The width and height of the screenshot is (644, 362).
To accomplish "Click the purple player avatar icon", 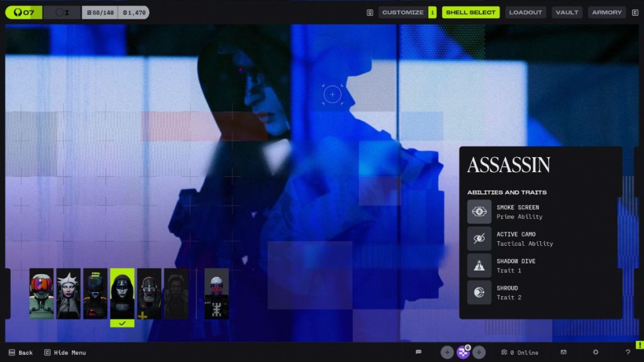I will (x=464, y=353).
